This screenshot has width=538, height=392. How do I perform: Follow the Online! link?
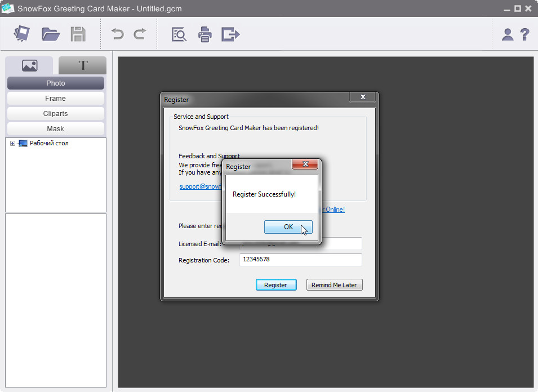click(333, 209)
